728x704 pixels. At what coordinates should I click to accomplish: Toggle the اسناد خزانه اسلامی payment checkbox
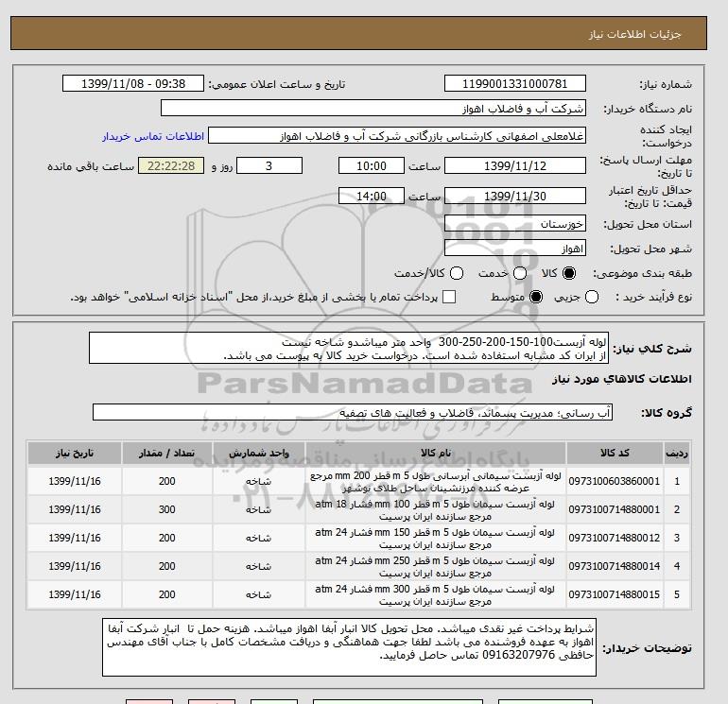449,297
